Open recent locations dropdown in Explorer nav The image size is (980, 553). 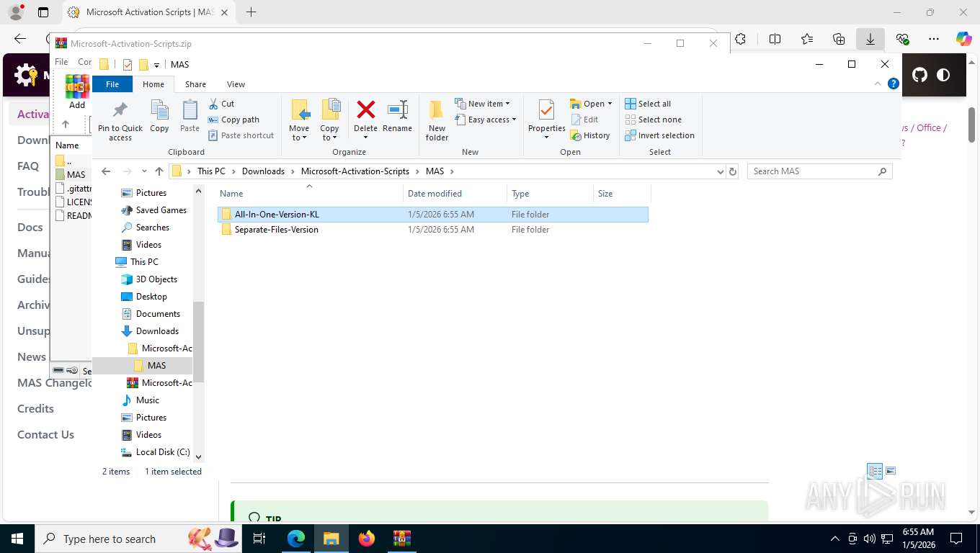coord(144,171)
